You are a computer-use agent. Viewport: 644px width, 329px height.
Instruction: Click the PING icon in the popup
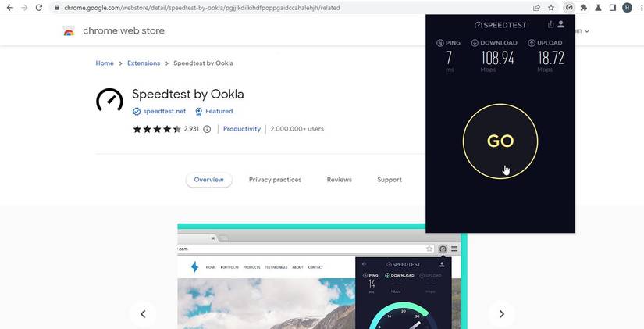pos(440,43)
